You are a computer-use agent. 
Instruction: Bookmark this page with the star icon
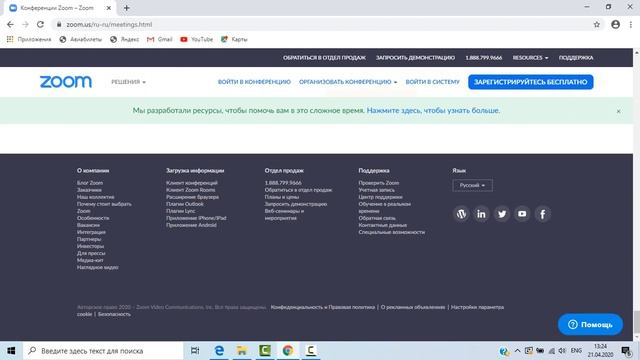click(597, 24)
